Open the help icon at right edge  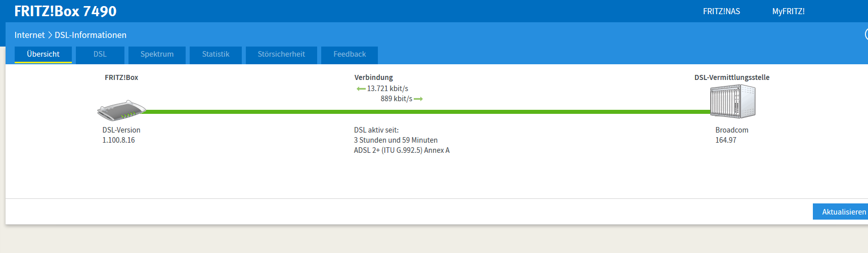pos(866,34)
